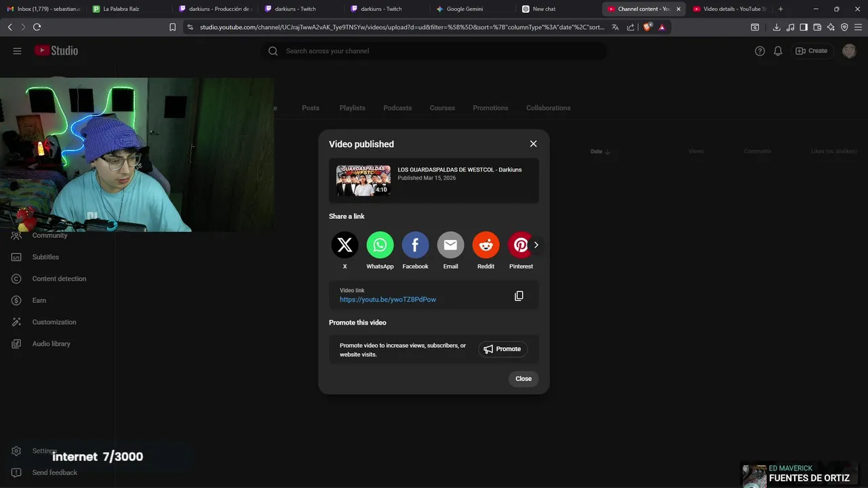Image resolution: width=868 pixels, height=488 pixels.
Task: Open the hamburger menu in Studio
Action: click(18, 51)
